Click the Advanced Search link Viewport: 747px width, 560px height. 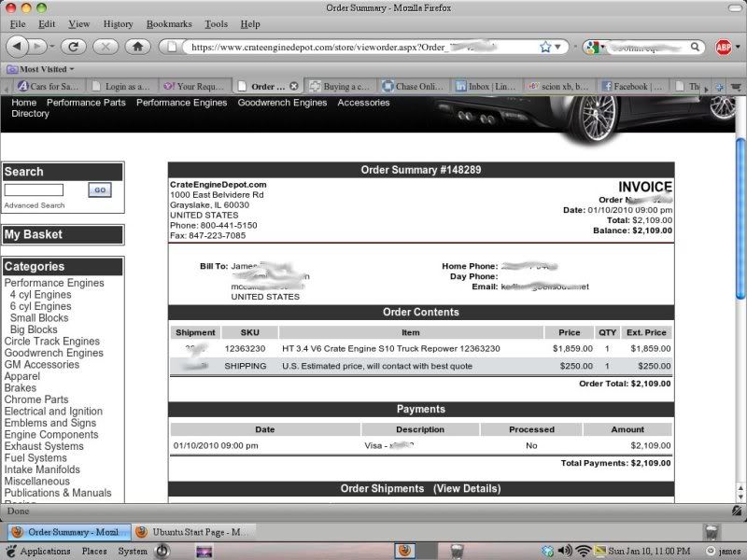(35, 205)
